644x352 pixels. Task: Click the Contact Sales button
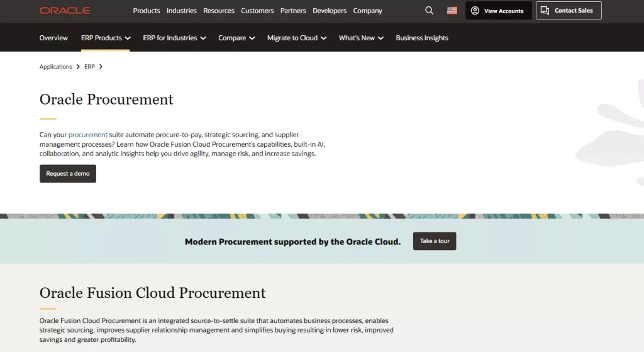pos(569,10)
